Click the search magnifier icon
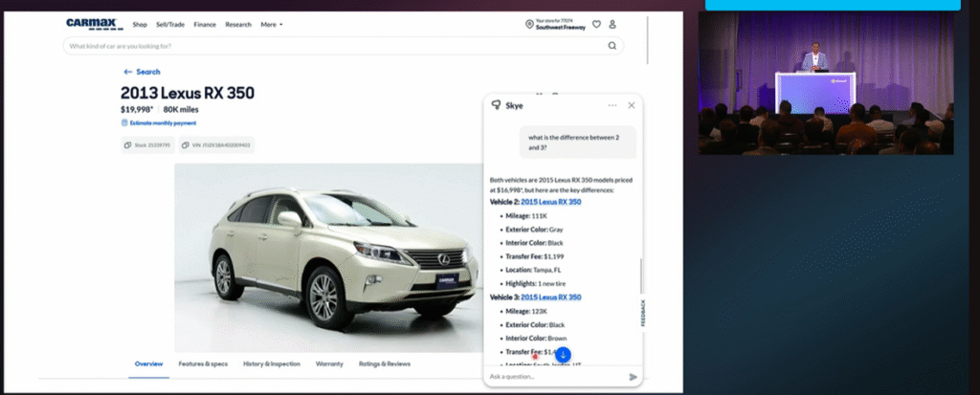Image resolution: width=980 pixels, height=395 pixels. coord(612,46)
